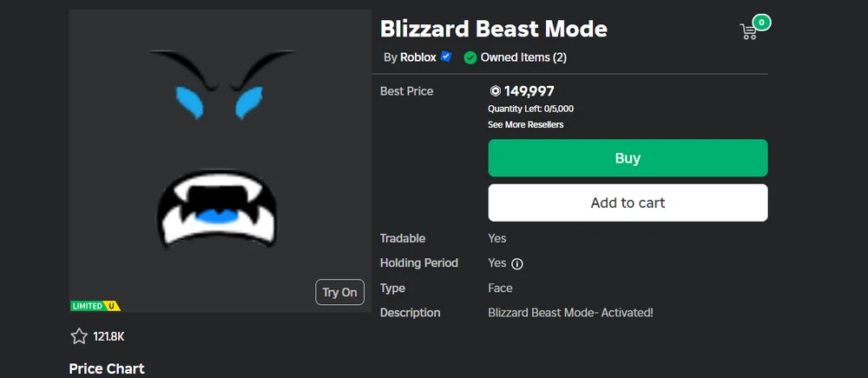Favorite the item with the star icon
The height and width of the screenshot is (378, 868).
[x=78, y=336]
